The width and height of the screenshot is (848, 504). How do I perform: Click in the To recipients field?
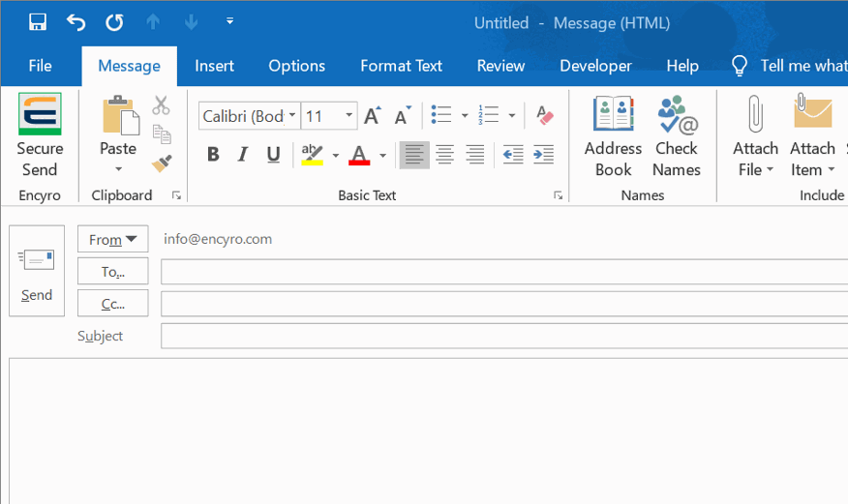[x=504, y=271]
